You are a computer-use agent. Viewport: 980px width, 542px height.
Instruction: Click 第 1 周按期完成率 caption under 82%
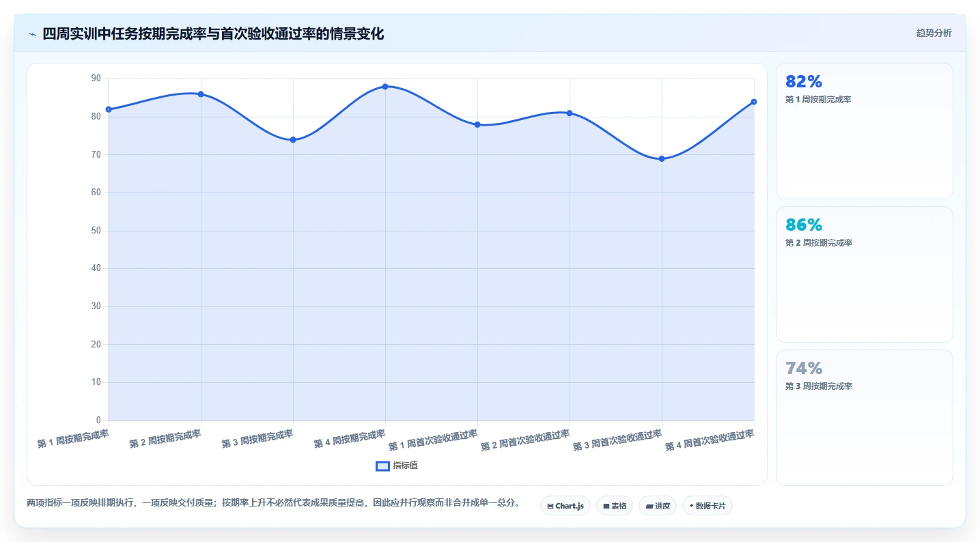818,100
